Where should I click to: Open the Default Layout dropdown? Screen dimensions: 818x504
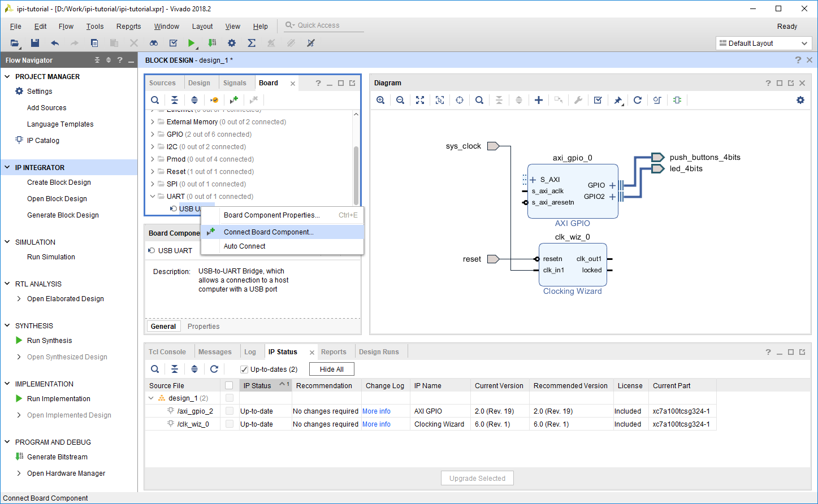coord(764,44)
